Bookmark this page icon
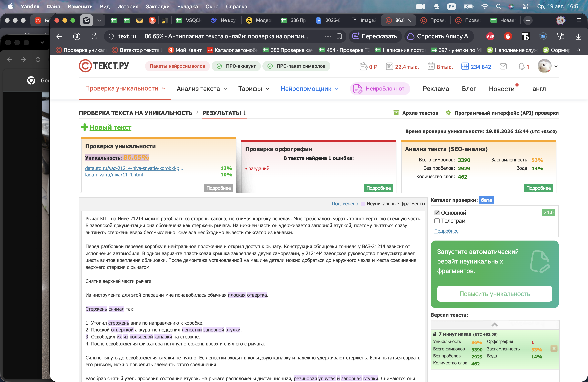 (339, 37)
